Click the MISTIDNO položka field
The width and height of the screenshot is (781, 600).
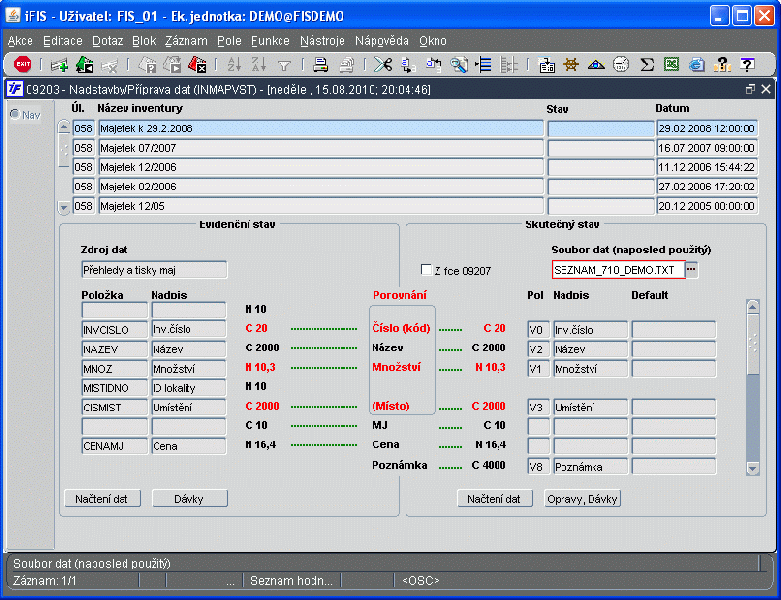pyautogui.click(x=115, y=388)
